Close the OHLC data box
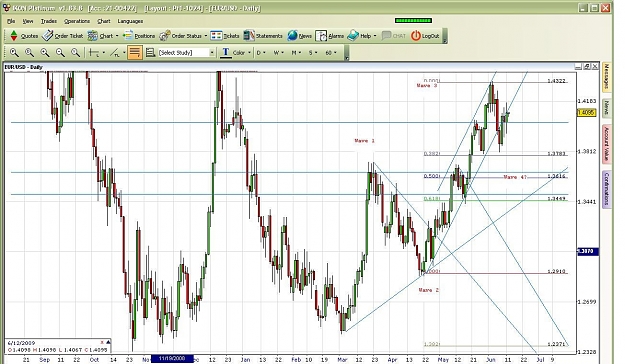This screenshot has width=625, height=364. (x=102, y=342)
